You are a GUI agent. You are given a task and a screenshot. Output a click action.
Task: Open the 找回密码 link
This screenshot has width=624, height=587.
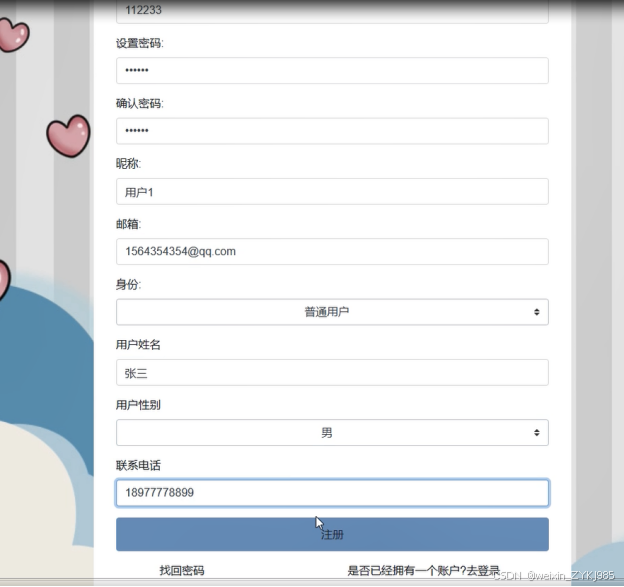[x=182, y=571]
